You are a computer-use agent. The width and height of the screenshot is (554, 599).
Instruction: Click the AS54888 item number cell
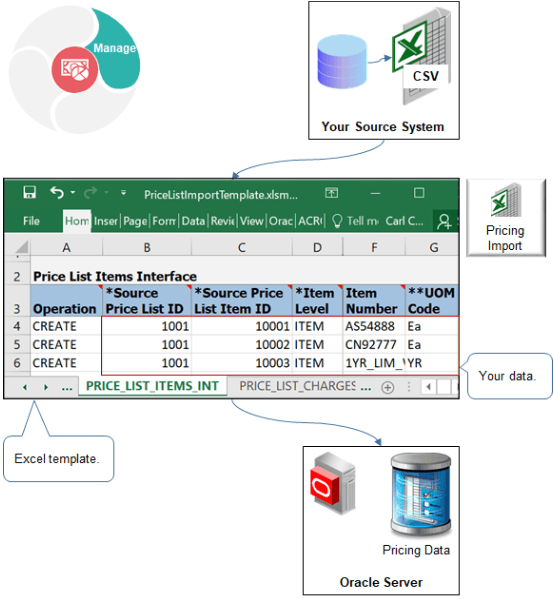click(x=374, y=326)
